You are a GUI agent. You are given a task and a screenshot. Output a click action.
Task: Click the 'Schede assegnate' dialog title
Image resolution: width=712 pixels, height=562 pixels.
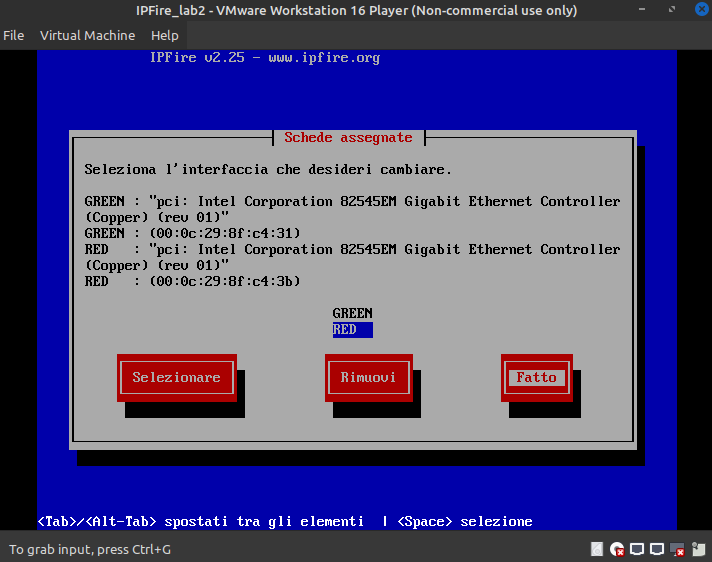pyautogui.click(x=348, y=138)
